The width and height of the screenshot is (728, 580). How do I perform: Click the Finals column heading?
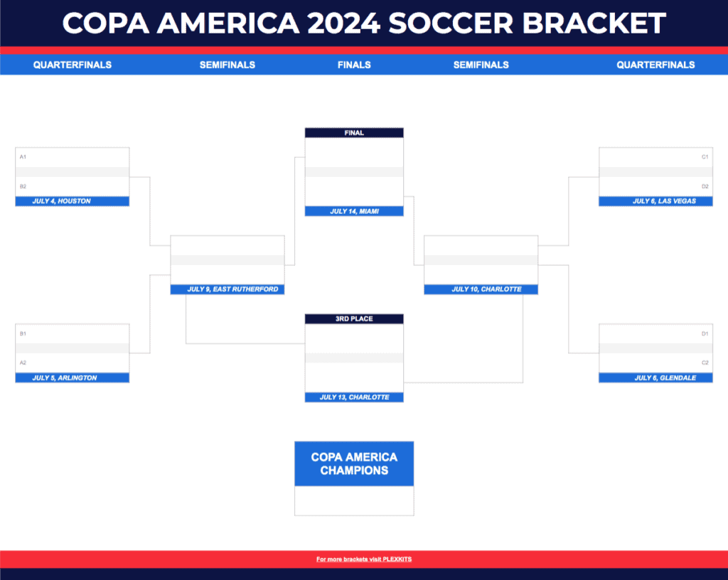pos(354,65)
